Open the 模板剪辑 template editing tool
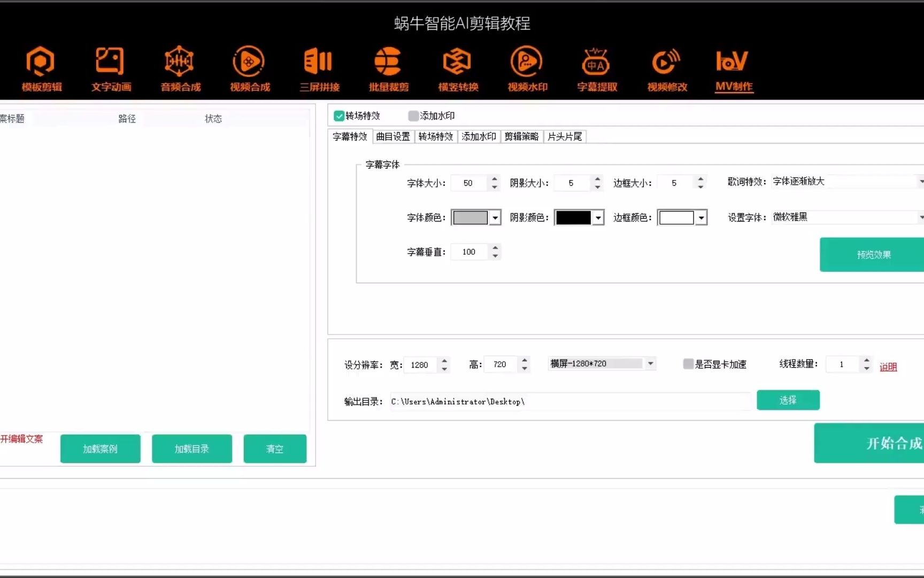The image size is (924, 578). pyautogui.click(x=41, y=70)
